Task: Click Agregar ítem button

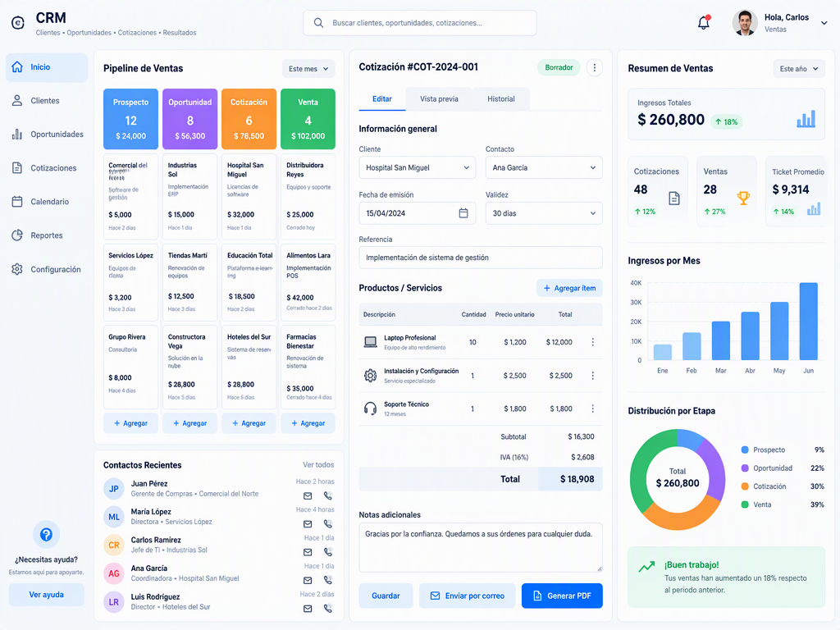Action: 569,288
